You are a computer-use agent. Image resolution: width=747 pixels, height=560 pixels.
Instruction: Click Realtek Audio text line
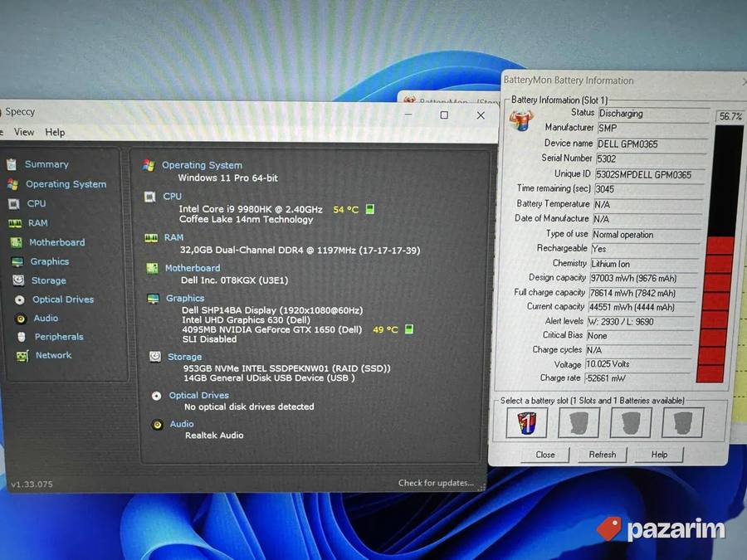(214, 436)
